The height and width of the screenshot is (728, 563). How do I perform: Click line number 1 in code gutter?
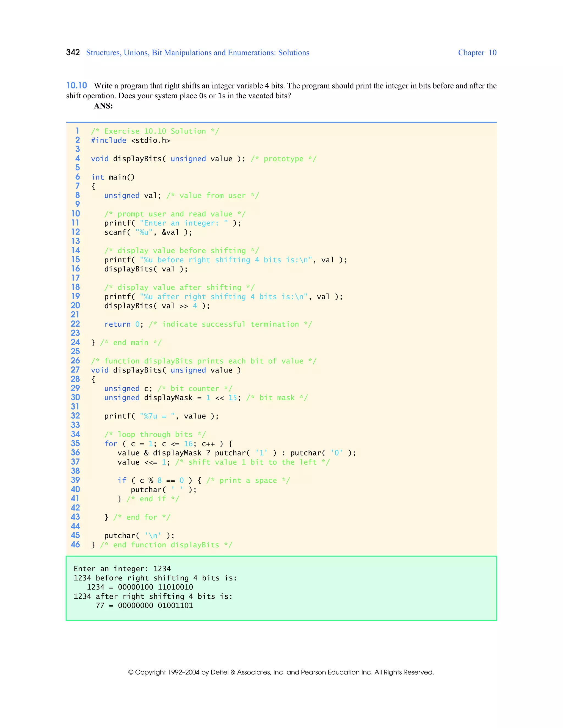[x=77, y=131]
